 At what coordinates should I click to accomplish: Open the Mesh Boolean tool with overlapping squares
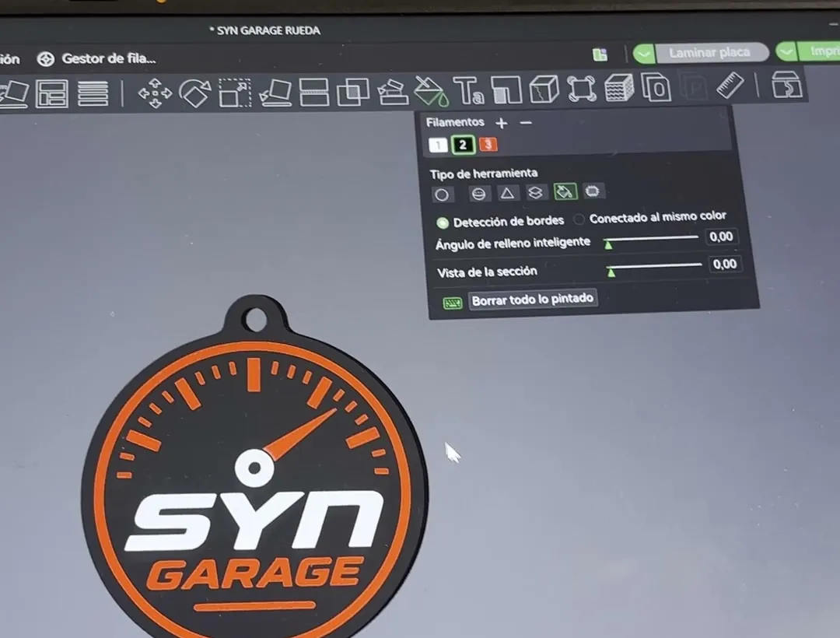click(353, 92)
